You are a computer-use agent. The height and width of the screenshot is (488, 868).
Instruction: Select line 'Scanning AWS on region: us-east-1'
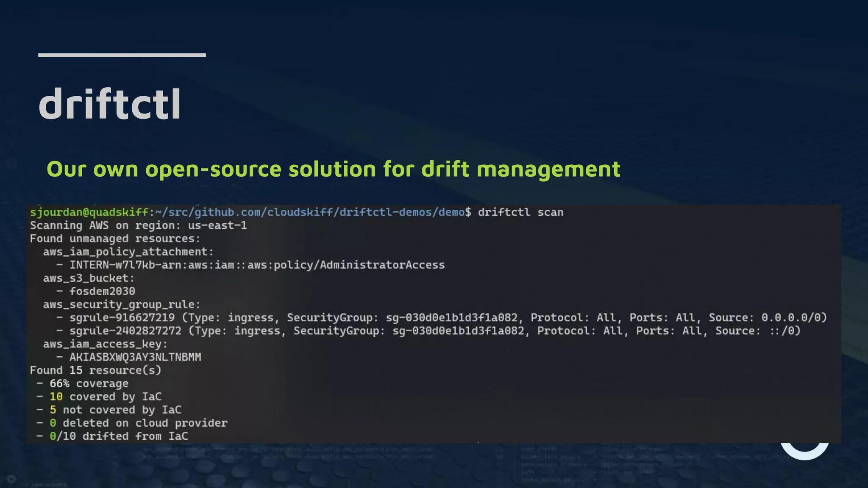[138, 225]
